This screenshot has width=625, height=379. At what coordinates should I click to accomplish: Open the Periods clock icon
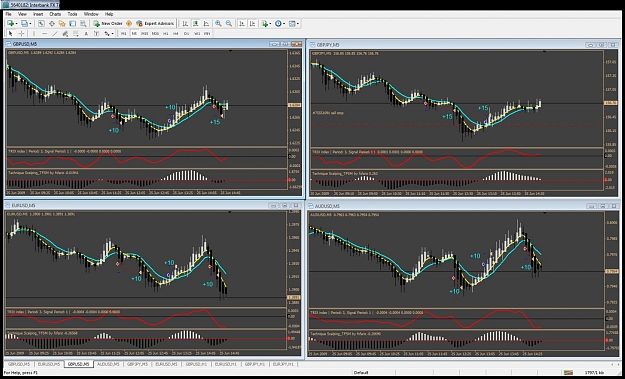(278, 24)
